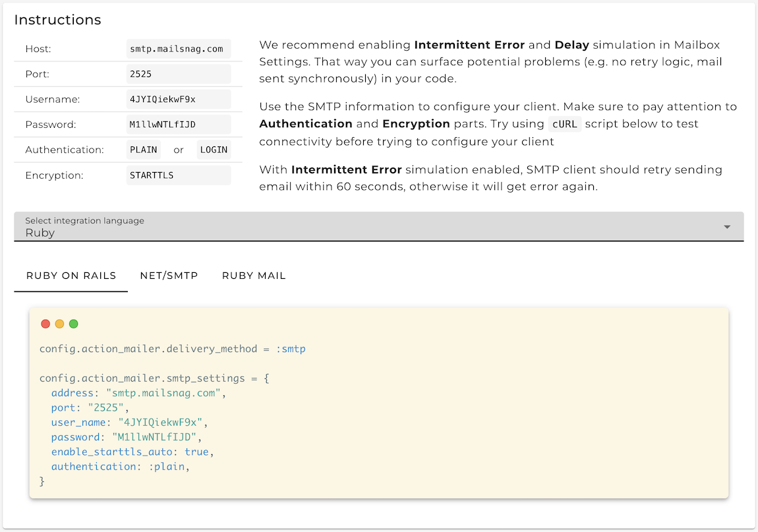The height and width of the screenshot is (532, 758).
Task: Click the Encryption: label
Action: (x=54, y=175)
